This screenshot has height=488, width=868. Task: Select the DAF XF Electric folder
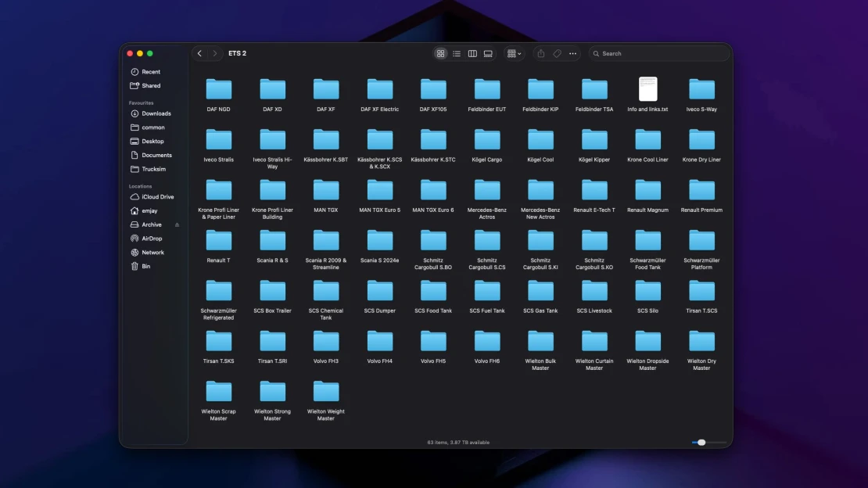point(380,89)
